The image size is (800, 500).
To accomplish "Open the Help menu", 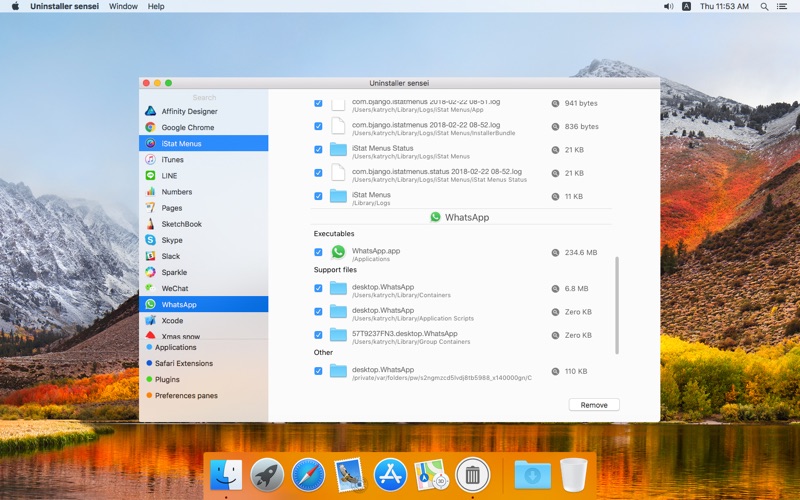I will 156,6.
